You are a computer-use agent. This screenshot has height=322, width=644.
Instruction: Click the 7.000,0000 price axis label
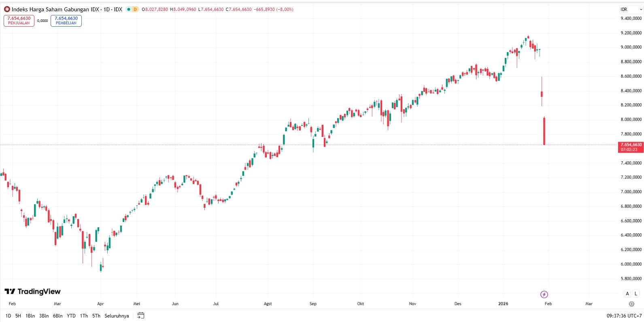(631, 192)
